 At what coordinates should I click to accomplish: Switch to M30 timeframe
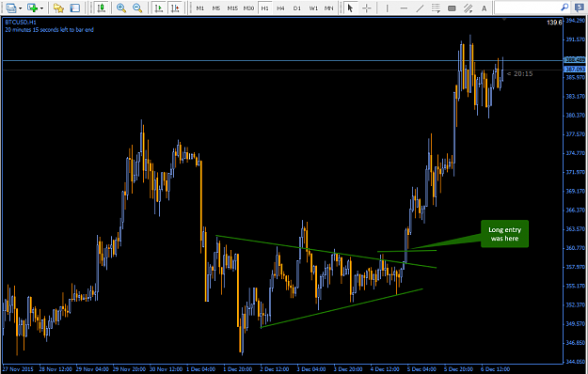(x=248, y=8)
